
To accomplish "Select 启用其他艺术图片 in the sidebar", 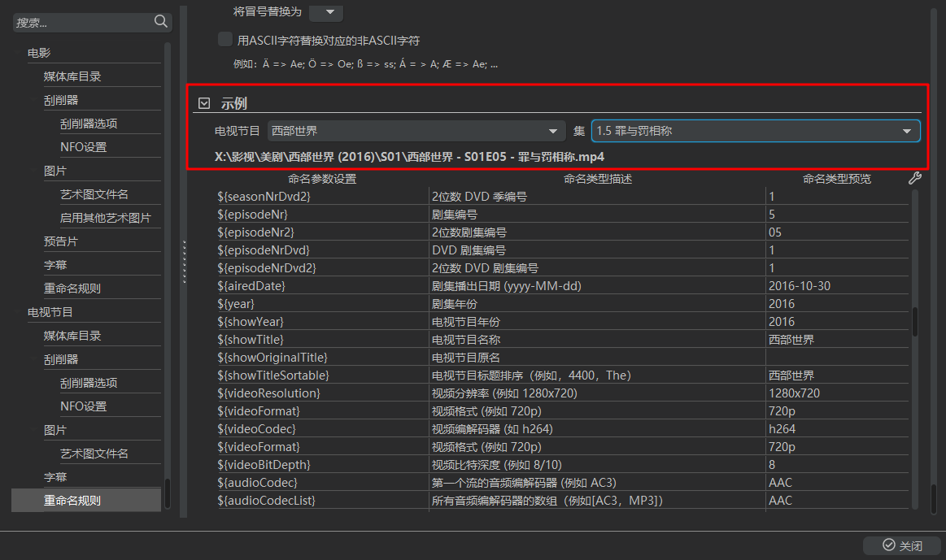I will tap(105, 218).
